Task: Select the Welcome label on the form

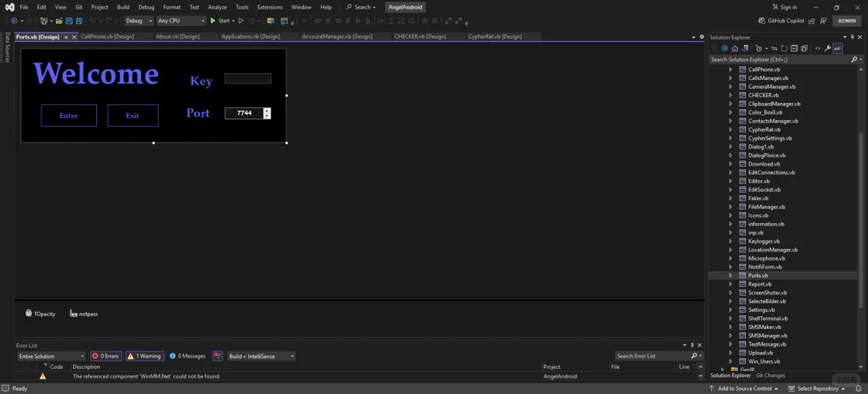Action: pyautogui.click(x=96, y=73)
